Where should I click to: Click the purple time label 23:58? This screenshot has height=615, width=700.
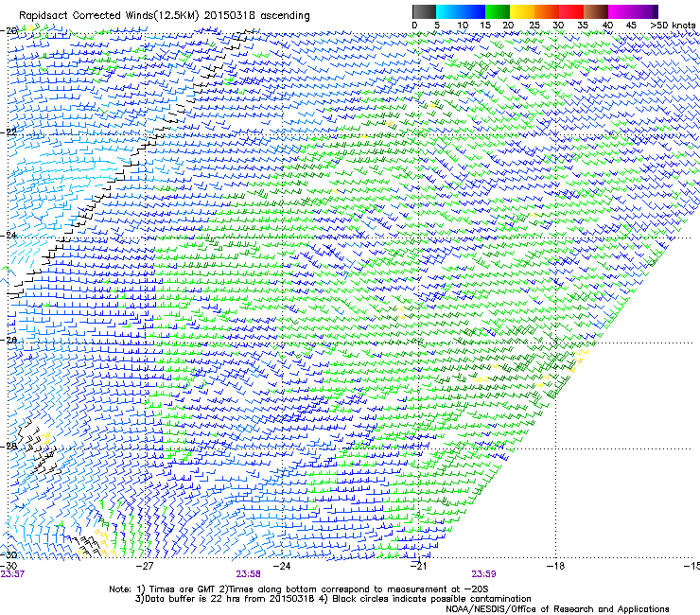[248, 574]
